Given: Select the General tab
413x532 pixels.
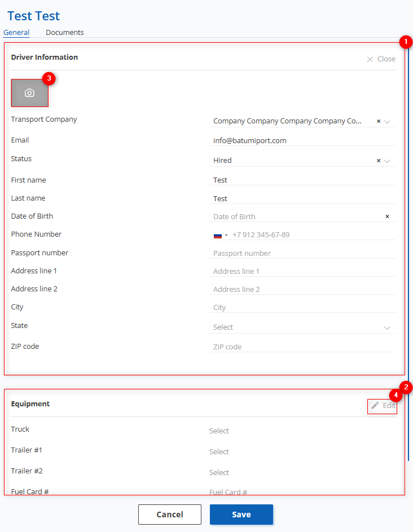Looking at the screenshot, I should pyautogui.click(x=16, y=33).
